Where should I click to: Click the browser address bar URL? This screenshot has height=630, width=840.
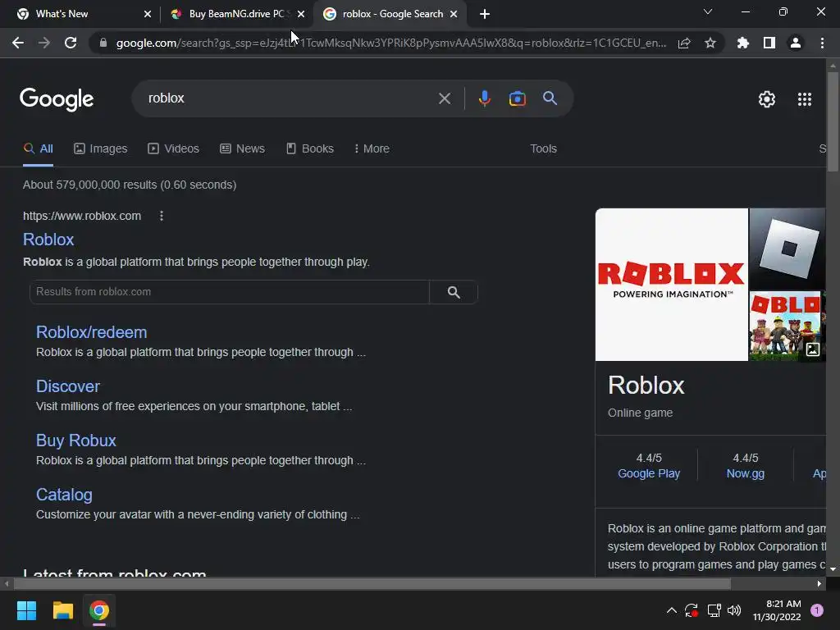391,43
